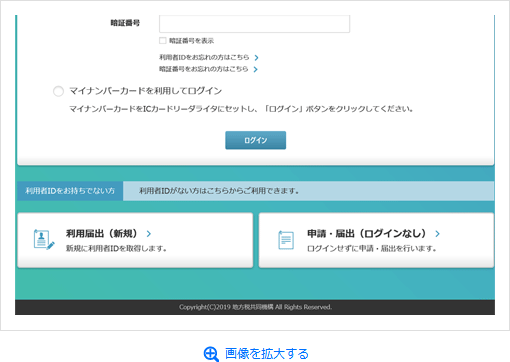Select マイナンバーカードを利用してログイン radio button

58,91
